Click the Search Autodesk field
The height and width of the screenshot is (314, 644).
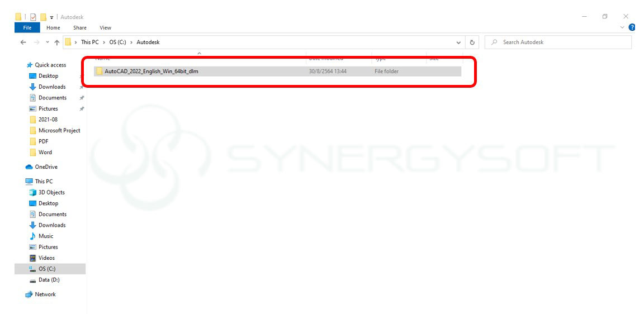point(558,42)
